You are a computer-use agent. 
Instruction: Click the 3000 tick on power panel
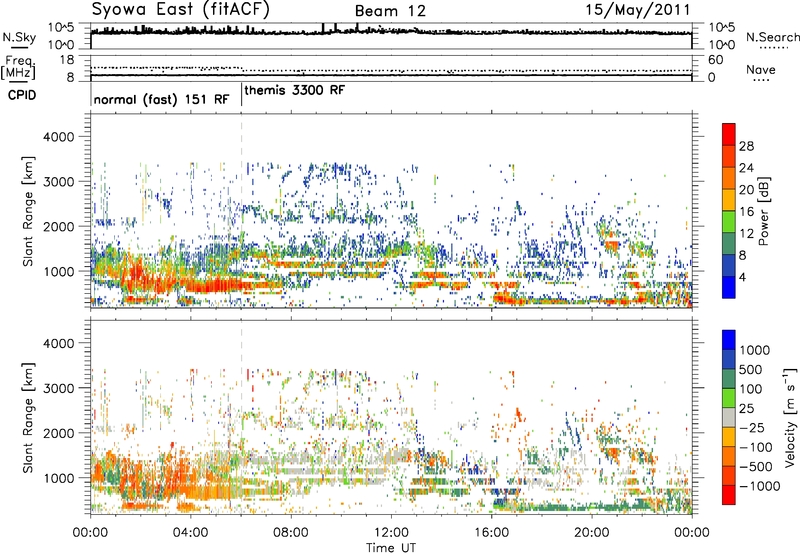pos(58,182)
